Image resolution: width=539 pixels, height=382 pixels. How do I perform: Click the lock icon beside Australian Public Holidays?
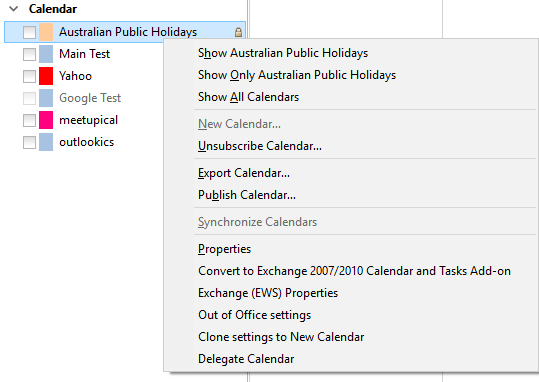238,32
